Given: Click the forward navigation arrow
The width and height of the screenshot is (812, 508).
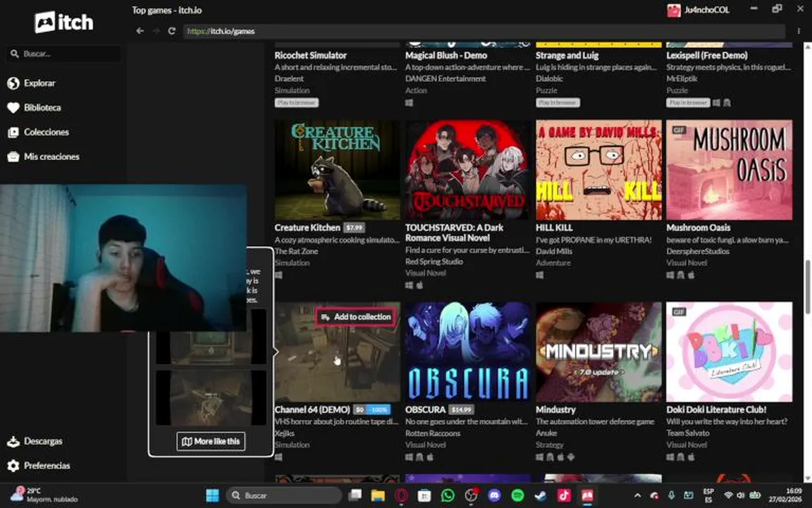Looking at the screenshot, I should 156,31.
